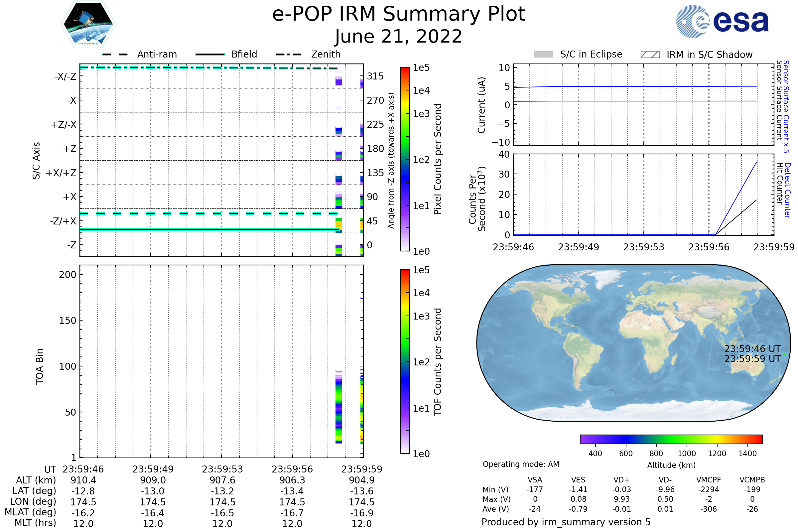
Task: Click the VMCPF voltage column header
Action: coord(709,480)
